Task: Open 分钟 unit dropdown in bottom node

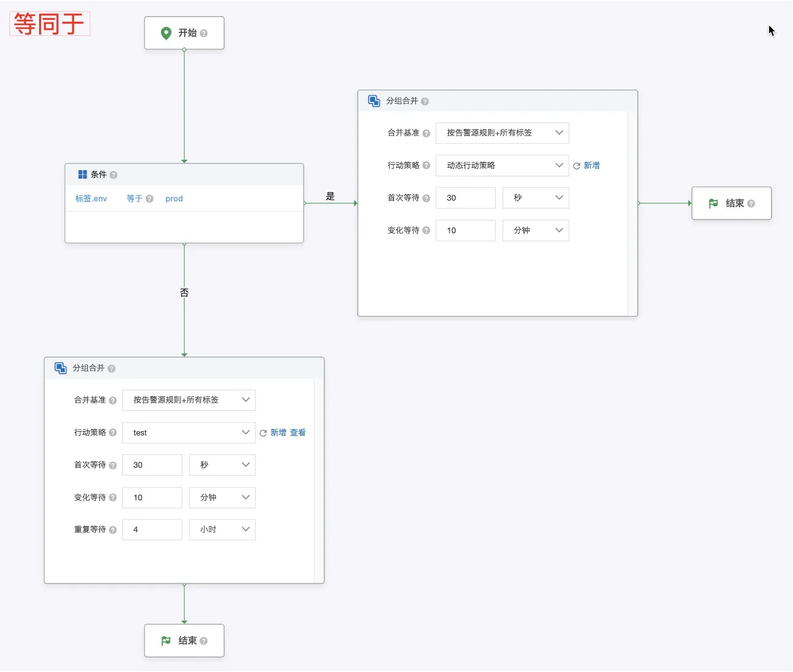Action: click(x=222, y=498)
